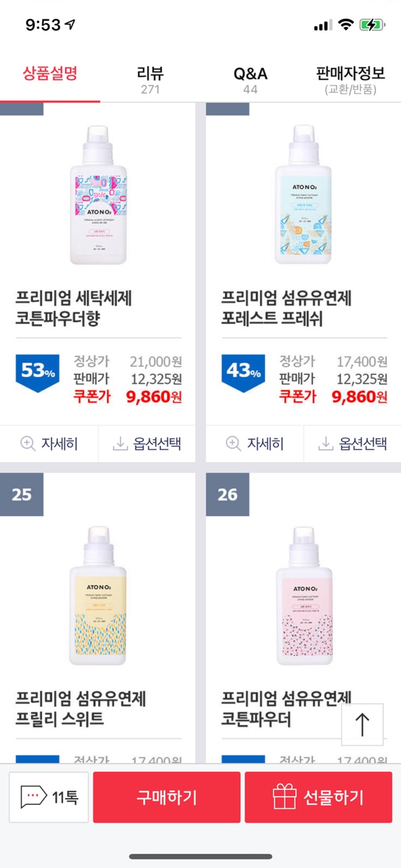This screenshot has height=868, width=401.
Task: Tap download icon beside 옵션선택 for 세탁세제
Action: [x=120, y=443]
